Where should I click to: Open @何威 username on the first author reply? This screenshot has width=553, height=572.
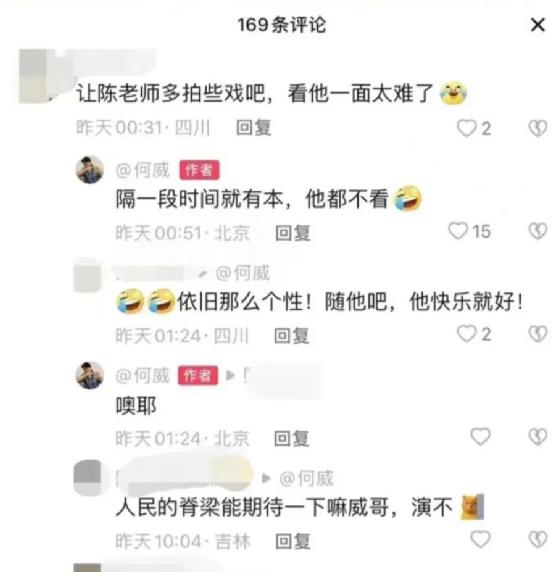tap(143, 170)
